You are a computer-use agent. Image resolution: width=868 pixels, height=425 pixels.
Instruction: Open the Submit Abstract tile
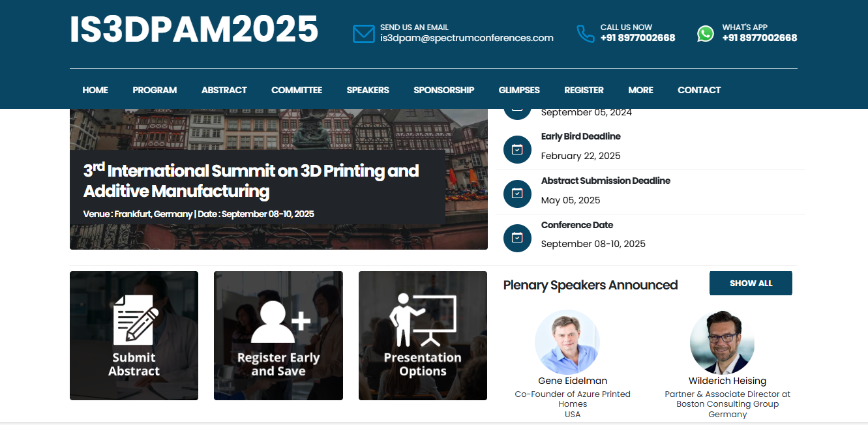coord(134,336)
